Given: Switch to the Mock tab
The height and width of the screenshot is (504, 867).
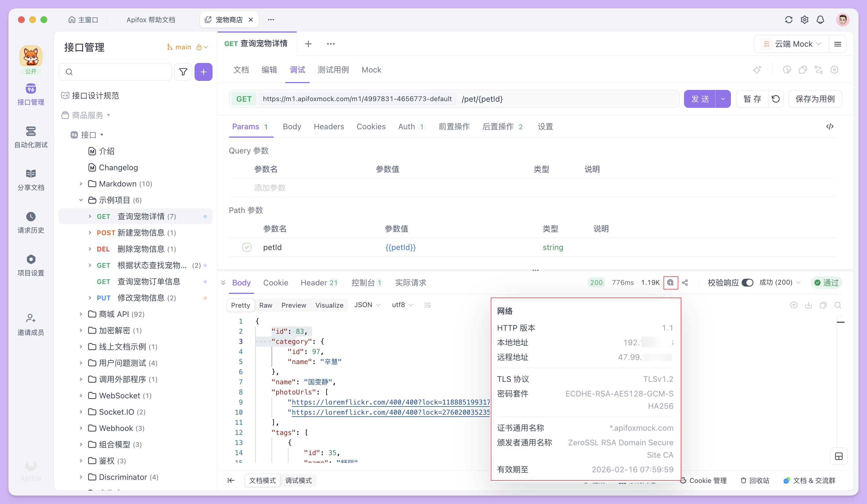Looking at the screenshot, I should (371, 70).
